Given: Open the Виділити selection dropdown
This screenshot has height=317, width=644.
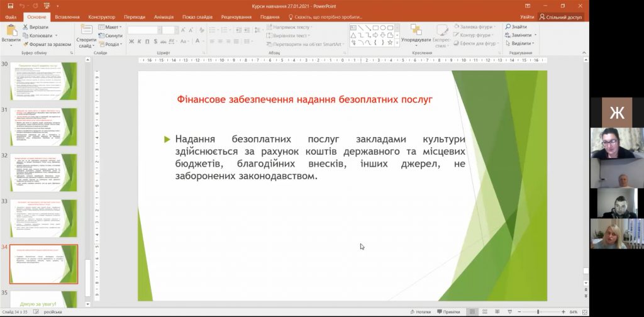Looking at the screenshot, I should coord(519,43).
